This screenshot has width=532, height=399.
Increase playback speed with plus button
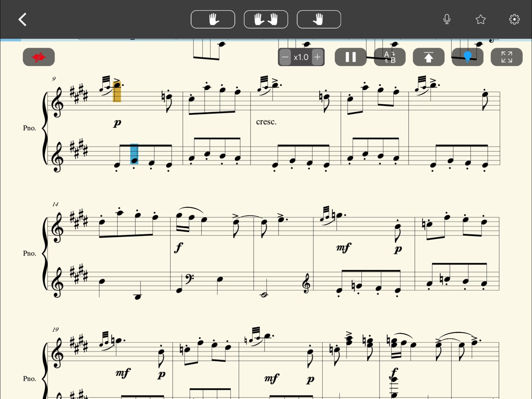pos(317,57)
